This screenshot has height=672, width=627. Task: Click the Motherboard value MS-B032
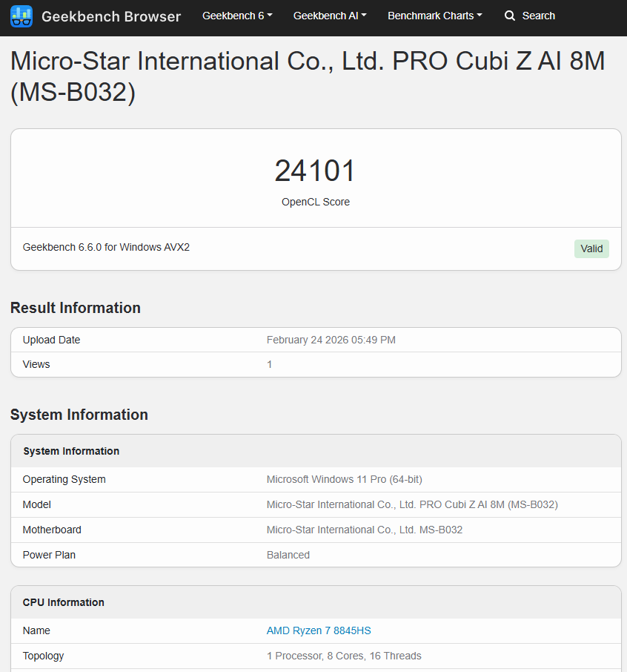[x=364, y=530]
